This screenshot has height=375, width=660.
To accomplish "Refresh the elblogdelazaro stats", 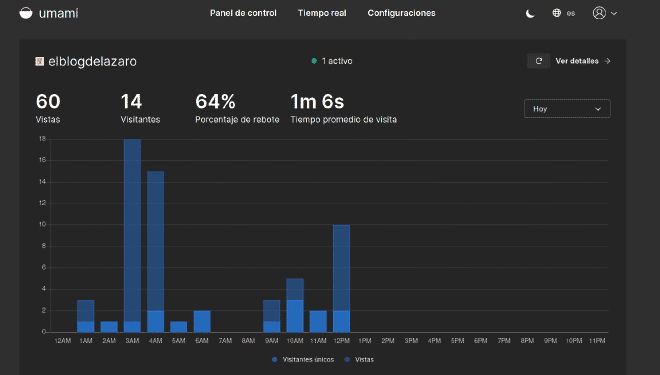I will tap(538, 61).
